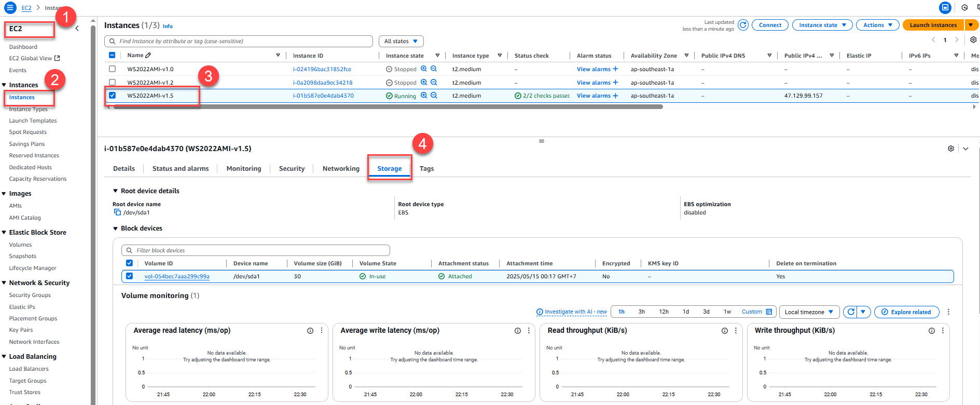
Task: Open info for Average write latency chart
Action: [x=518, y=331]
